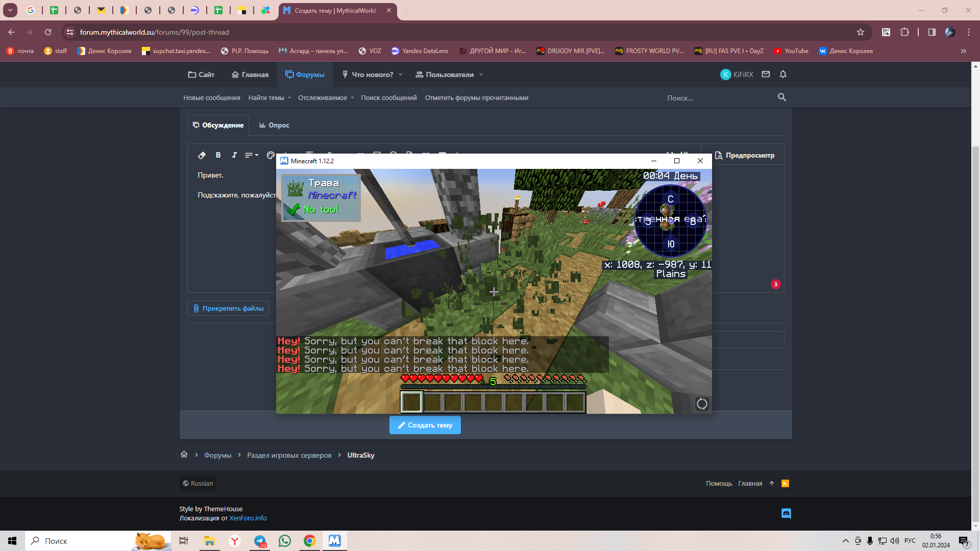Click the browser back arrow
The height and width of the screenshot is (551, 980).
click(x=11, y=32)
